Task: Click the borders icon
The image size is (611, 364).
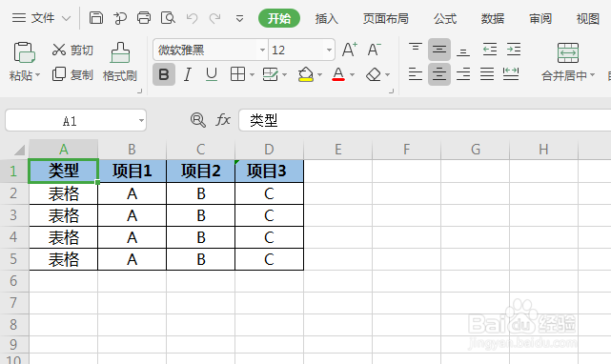Action: click(237, 74)
